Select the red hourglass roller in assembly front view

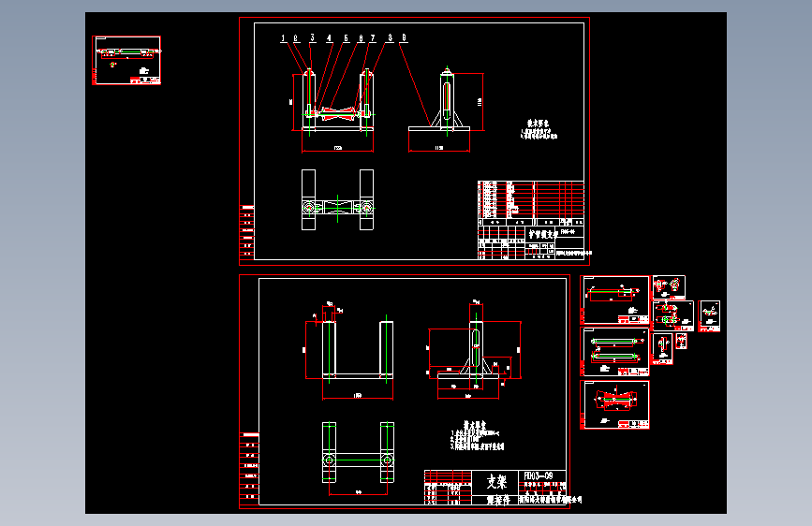(338, 113)
